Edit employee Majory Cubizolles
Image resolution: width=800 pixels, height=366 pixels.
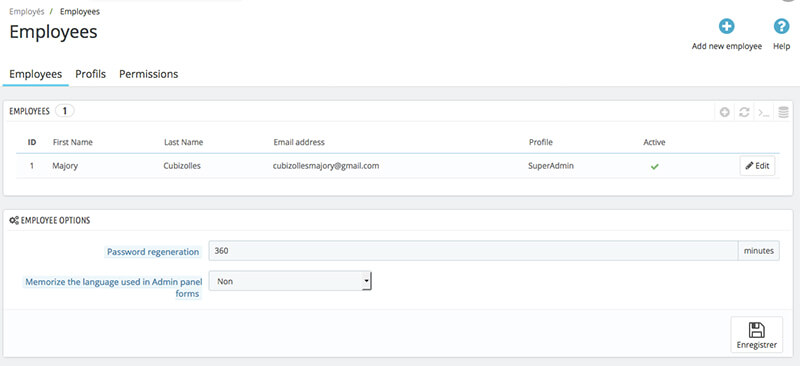coord(757,166)
